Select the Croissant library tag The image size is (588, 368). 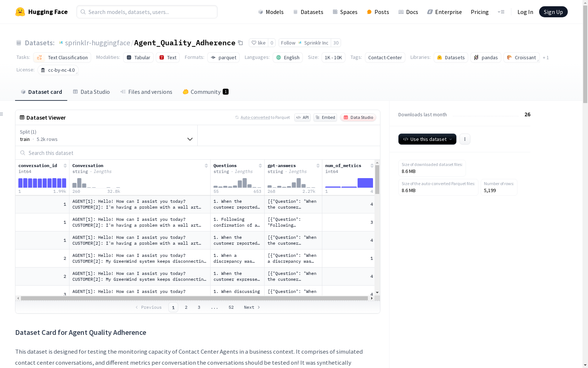521,57
